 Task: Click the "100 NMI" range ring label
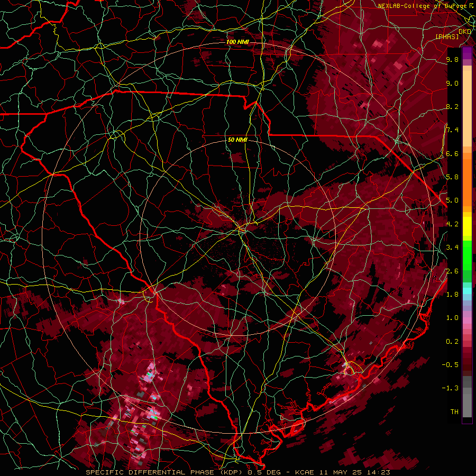[237, 42]
